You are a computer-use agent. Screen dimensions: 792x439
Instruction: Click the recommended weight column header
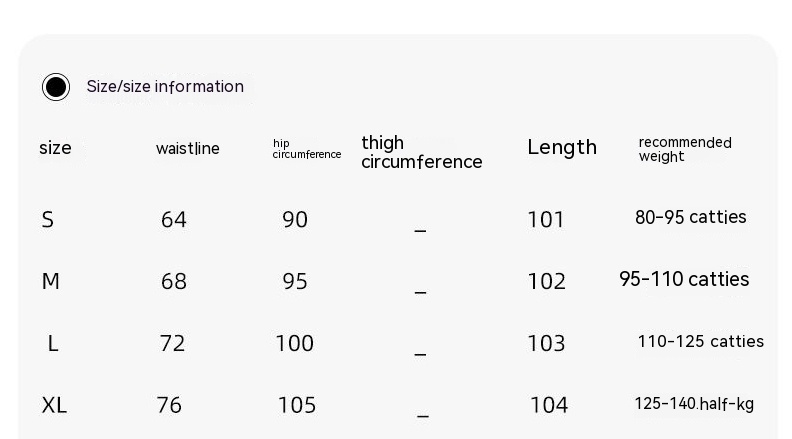pos(685,149)
